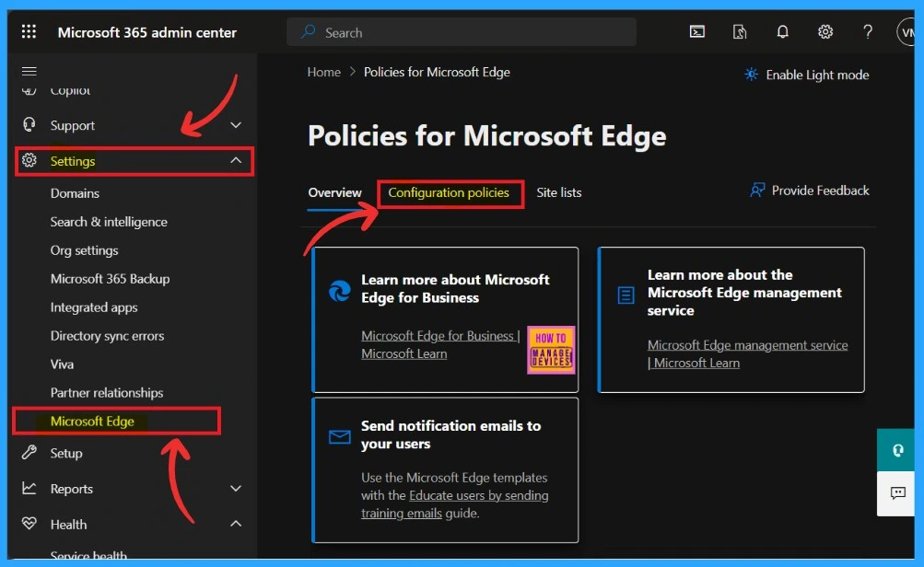
Task: Switch to the Overview tab
Action: click(334, 192)
